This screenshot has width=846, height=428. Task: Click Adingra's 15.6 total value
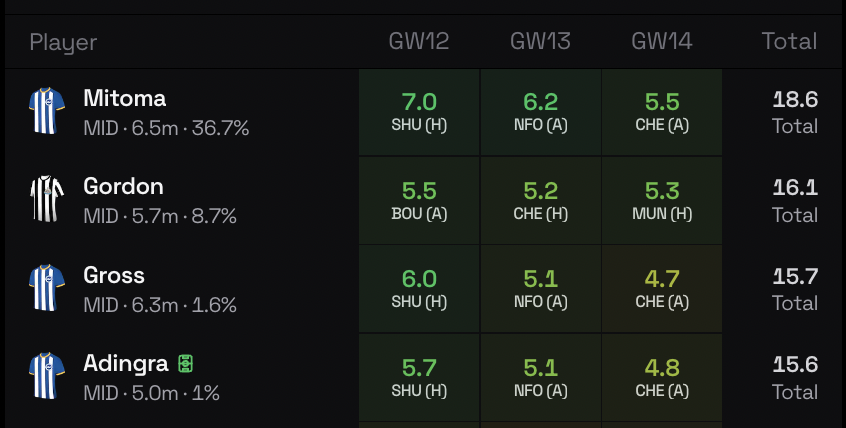[x=795, y=366]
